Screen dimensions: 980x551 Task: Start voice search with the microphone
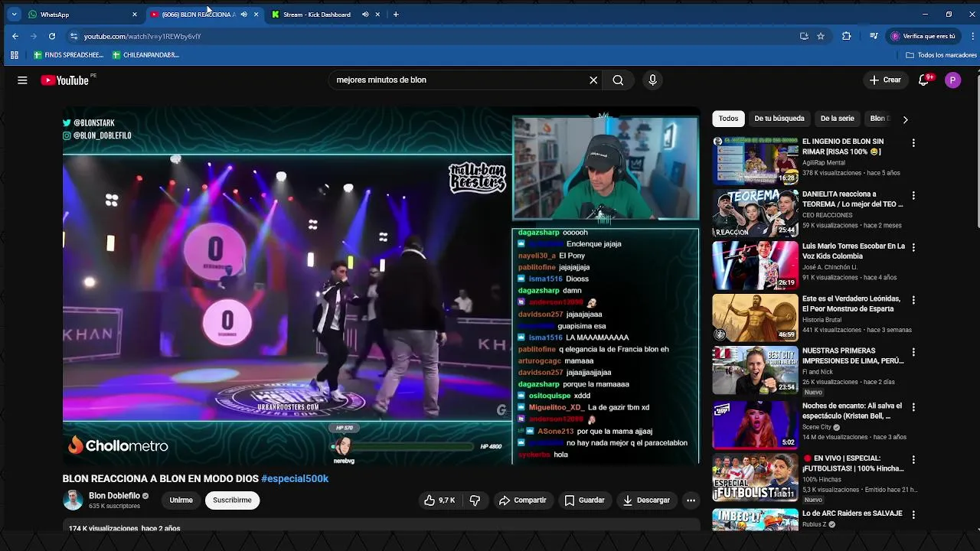(x=652, y=80)
